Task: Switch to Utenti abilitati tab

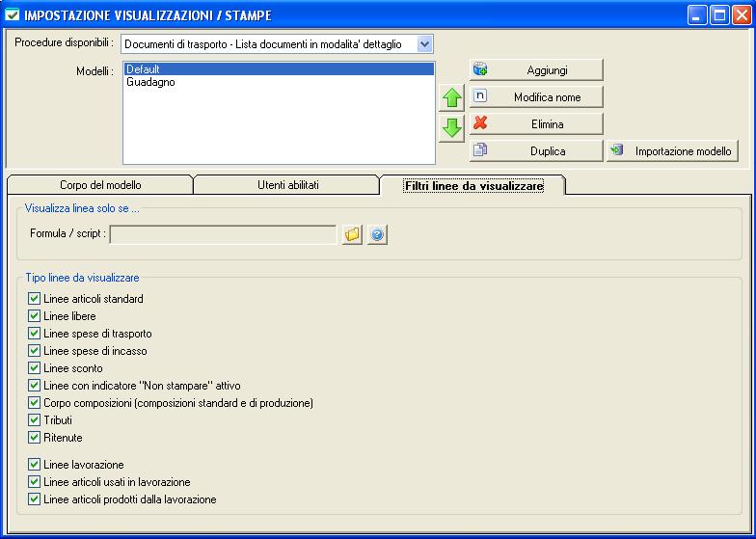Action: pos(287,185)
